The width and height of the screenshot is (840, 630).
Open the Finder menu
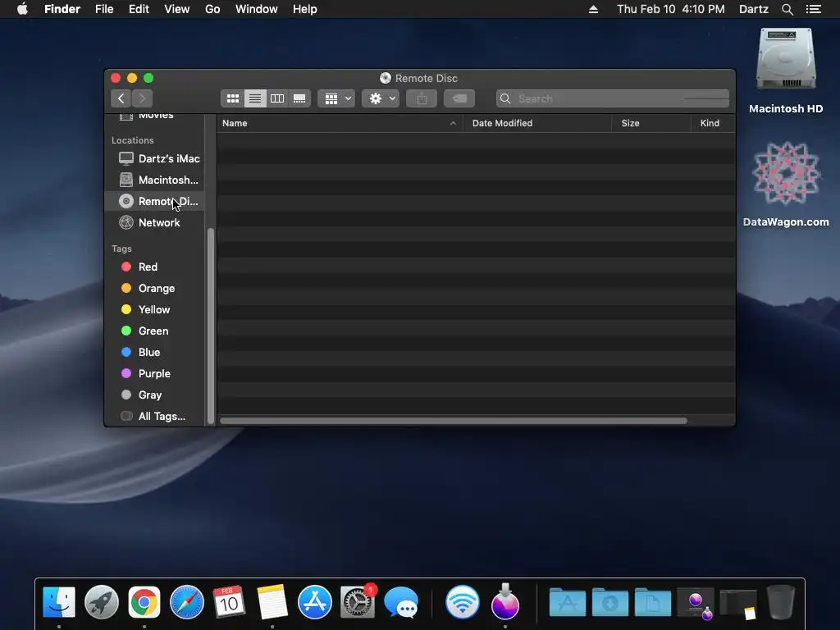coord(62,9)
